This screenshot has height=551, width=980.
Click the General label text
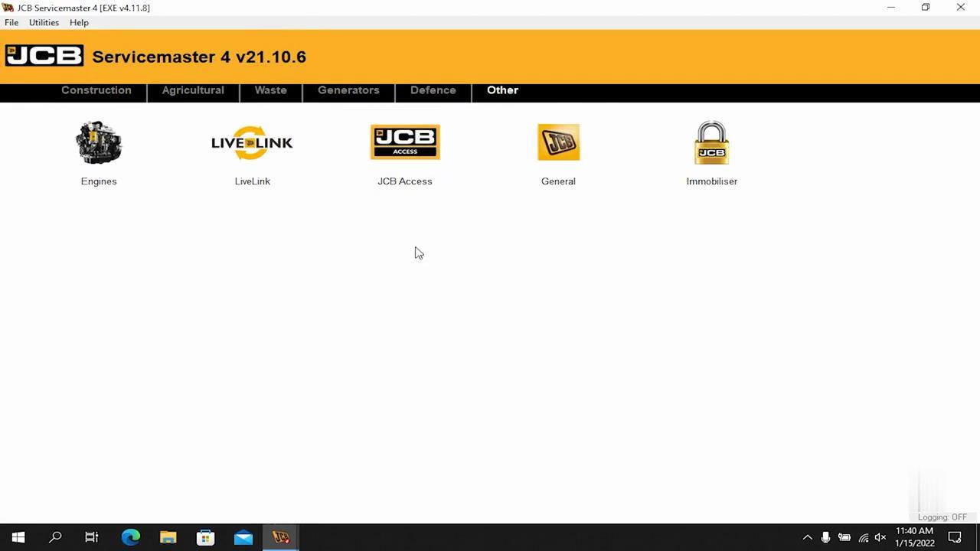pos(558,181)
